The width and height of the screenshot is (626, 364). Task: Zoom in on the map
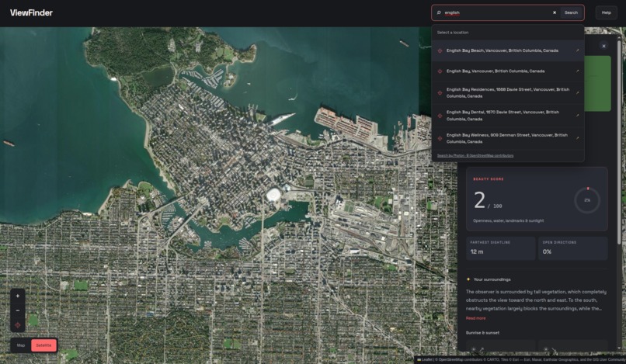[x=18, y=296]
